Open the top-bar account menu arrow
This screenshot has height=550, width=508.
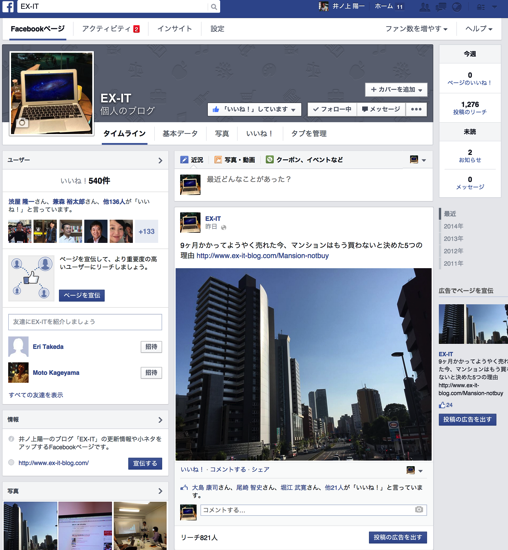pos(494,7)
